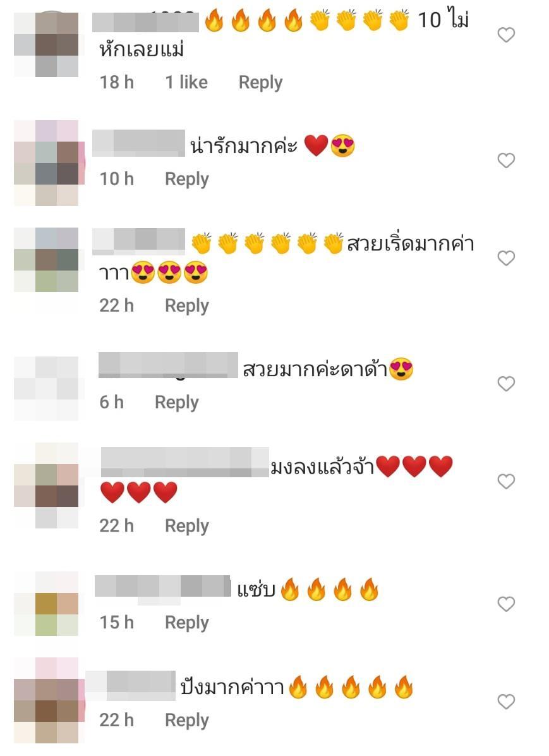Heart the สวยมากค่ะดาด้า comment
This screenshot has width=549, height=756.
coord(506,384)
